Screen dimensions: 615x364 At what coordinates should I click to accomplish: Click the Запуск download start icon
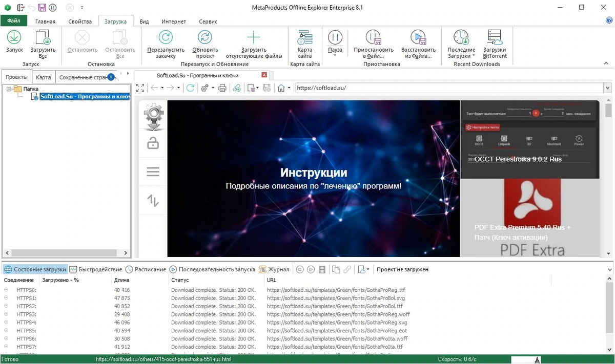[x=14, y=37]
